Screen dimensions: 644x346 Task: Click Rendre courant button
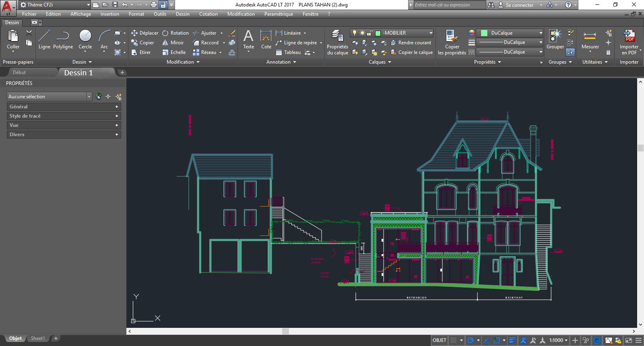[x=411, y=43]
